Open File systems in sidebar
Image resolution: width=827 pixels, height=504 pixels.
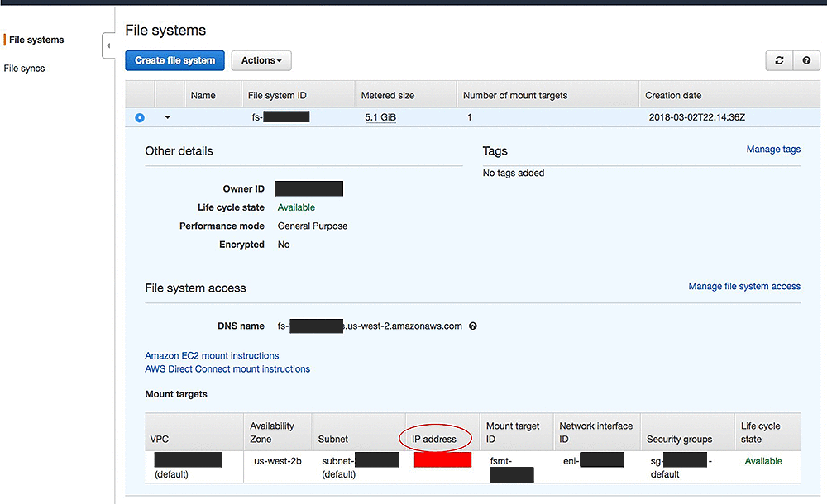36,40
